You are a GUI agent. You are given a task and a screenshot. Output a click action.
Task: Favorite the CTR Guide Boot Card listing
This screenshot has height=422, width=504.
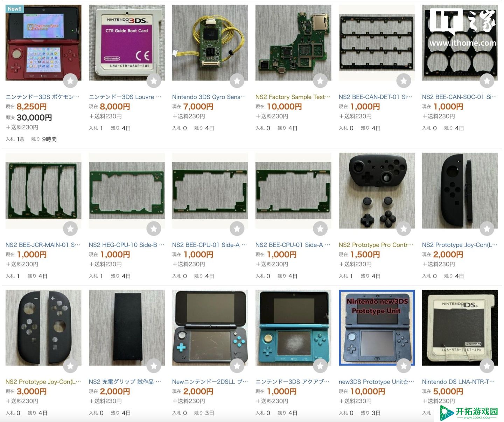point(154,81)
